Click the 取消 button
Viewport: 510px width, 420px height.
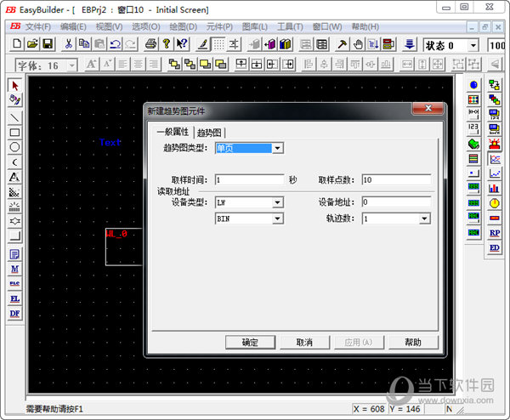(304, 343)
